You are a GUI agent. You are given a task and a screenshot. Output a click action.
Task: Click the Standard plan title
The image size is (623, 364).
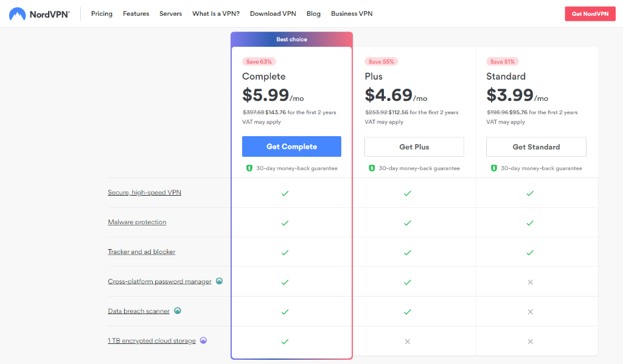tap(506, 76)
